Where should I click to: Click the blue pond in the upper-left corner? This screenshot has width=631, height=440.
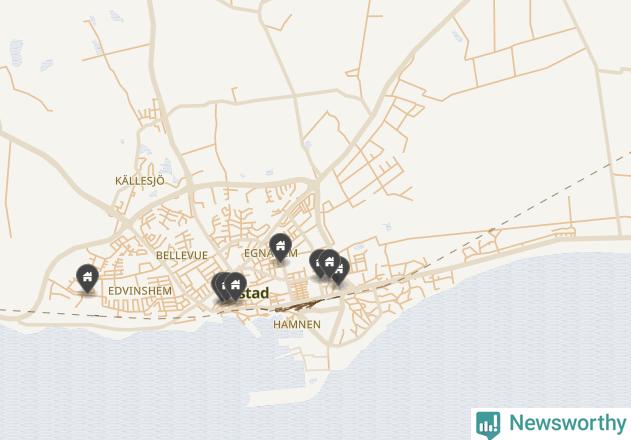click(x=16, y=53)
